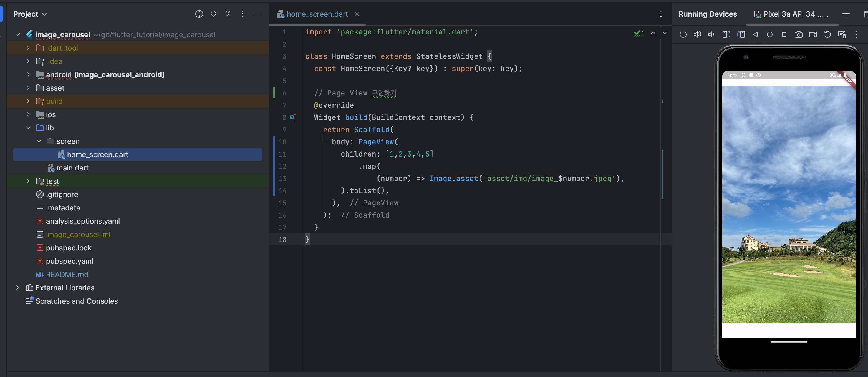Image resolution: width=868 pixels, height=377 pixels.
Task: Take an emulator screenshot with the camera icon
Action: 798,34
